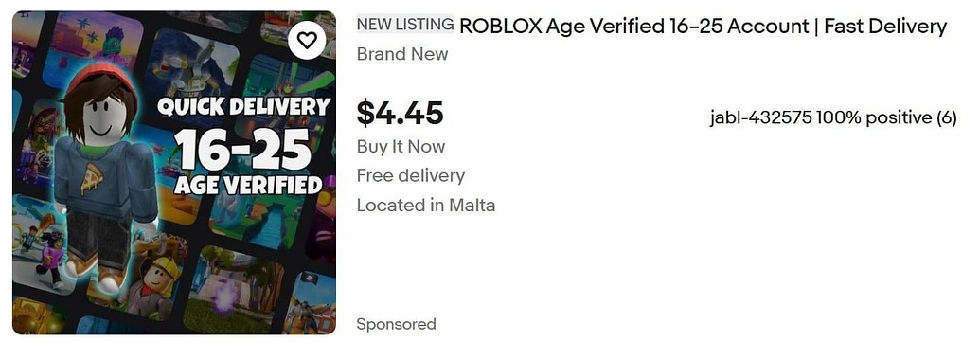Open the ROBLOX Age Verified listing title

click(x=704, y=27)
